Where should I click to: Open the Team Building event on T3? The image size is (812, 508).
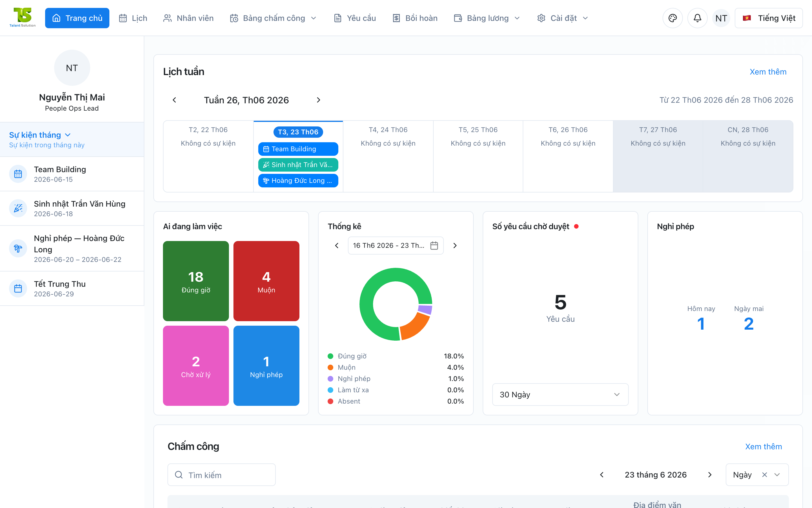(x=298, y=149)
